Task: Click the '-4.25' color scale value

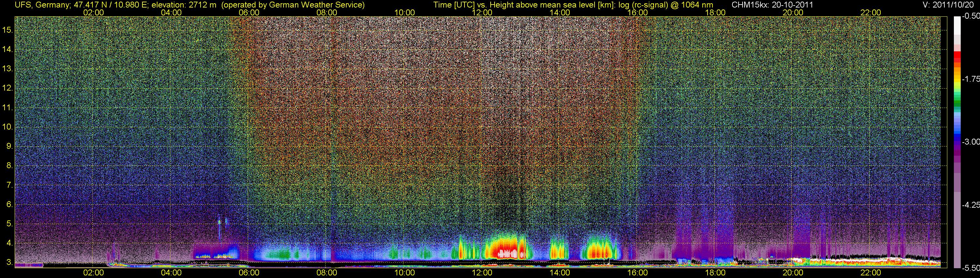Action: 971,205
